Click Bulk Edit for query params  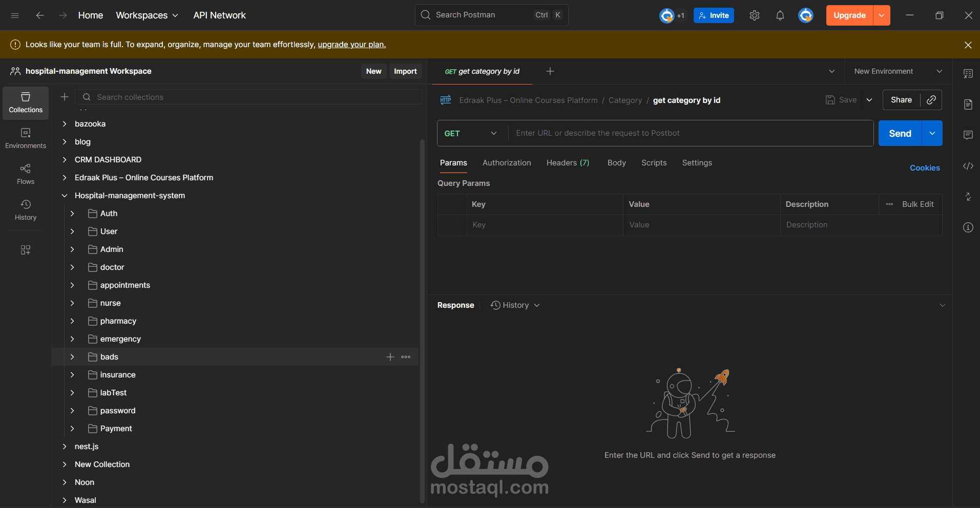(x=918, y=204)
